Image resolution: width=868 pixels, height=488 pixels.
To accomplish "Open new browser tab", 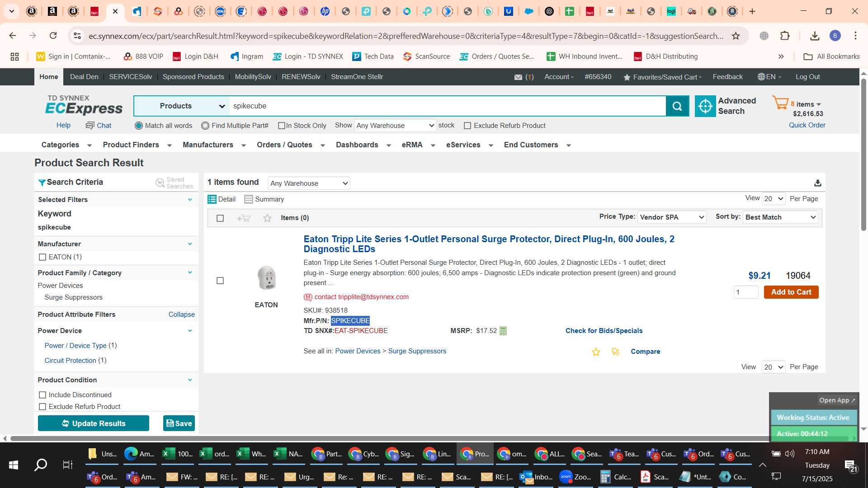I will [x=752, y=11].
